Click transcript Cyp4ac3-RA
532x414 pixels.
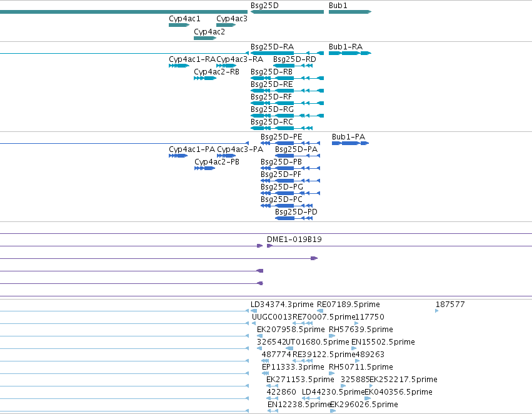(226, 66)
